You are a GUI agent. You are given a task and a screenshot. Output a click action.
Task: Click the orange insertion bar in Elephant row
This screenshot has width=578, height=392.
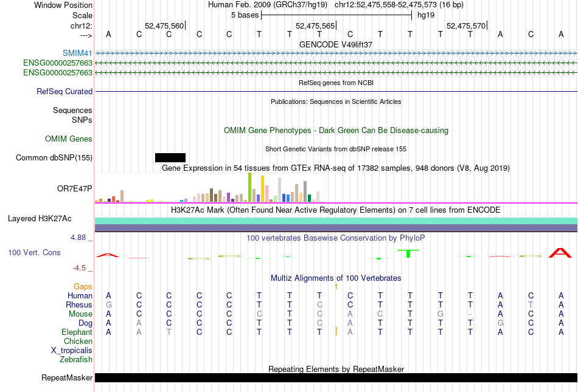[x=336, y=332]
